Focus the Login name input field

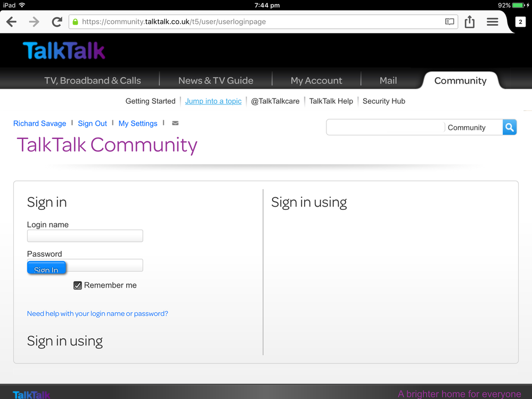click(x=85, y=236)
